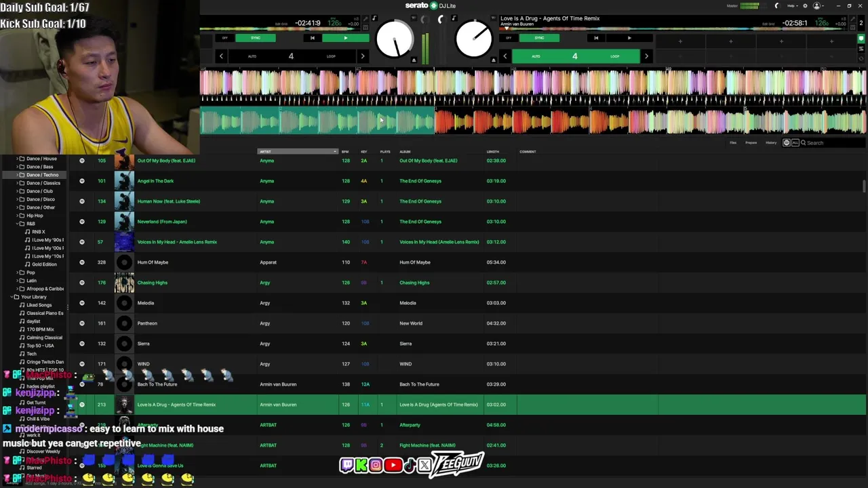Image resolution: width=868 pixels, height=488 pixels.
Task: Add third cue point on right deck
Action: (x=781, y=41)
